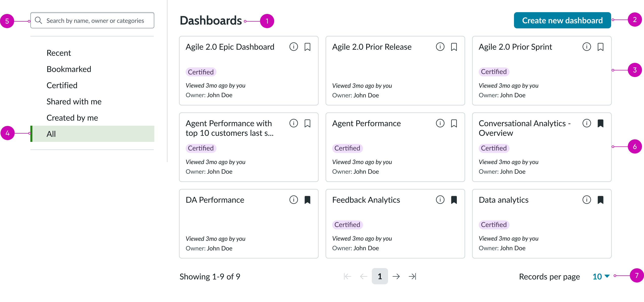Select the Bookmarked filter in sidebar
The height and width of the screenshot is (302, 644).
pos(69,69)
